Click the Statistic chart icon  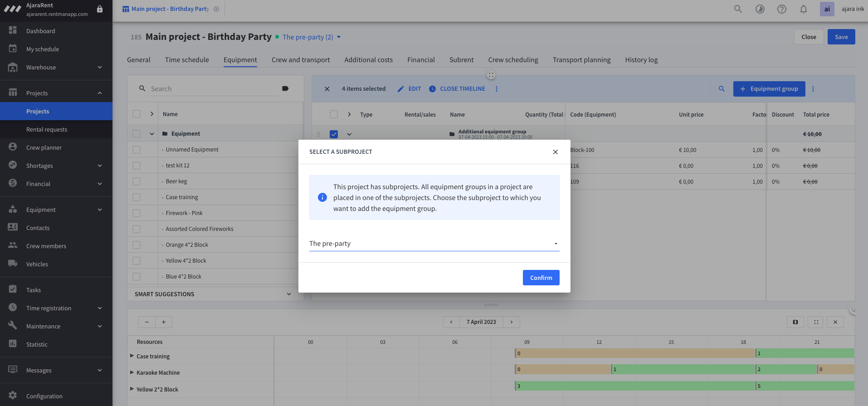[x=13, y=344]
